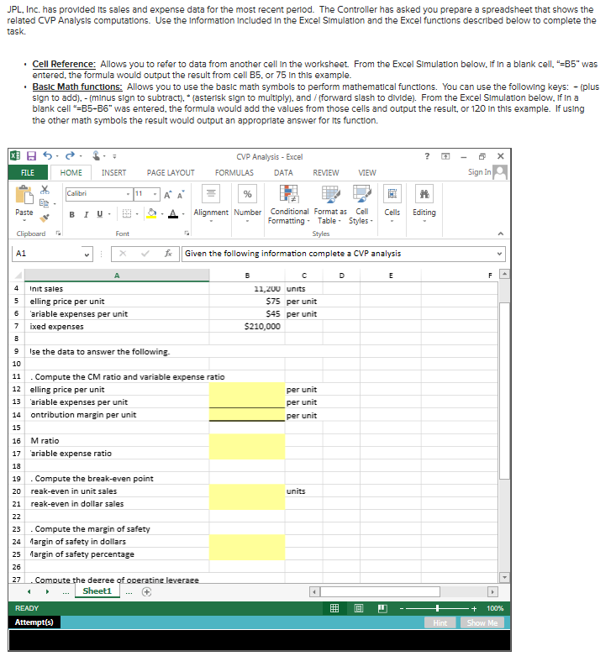The height and width of the screenshot is (672, 616).
Task: Click the Cancel X in formula bar
Action: [x=123, y=254]
